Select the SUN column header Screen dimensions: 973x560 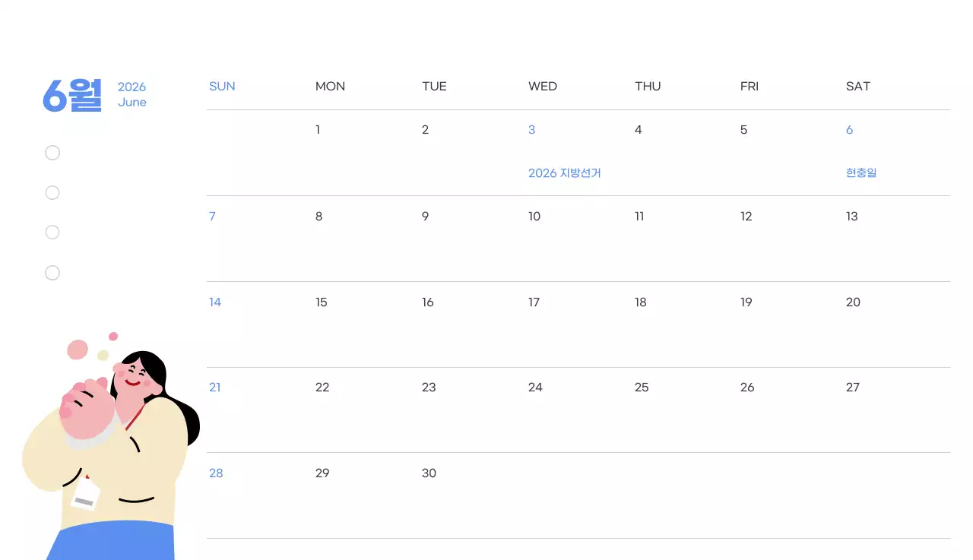tap(222, 87)
